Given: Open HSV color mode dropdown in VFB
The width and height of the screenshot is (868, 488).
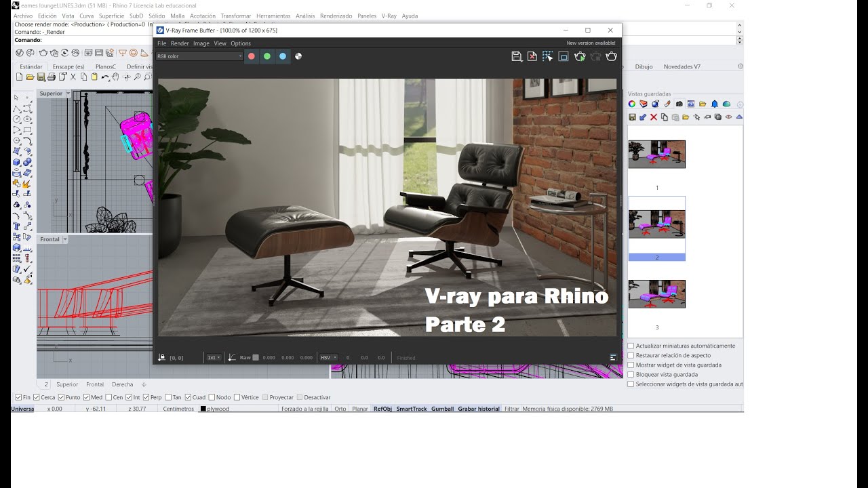Looking at the screenshot, I should click(329, 357).
